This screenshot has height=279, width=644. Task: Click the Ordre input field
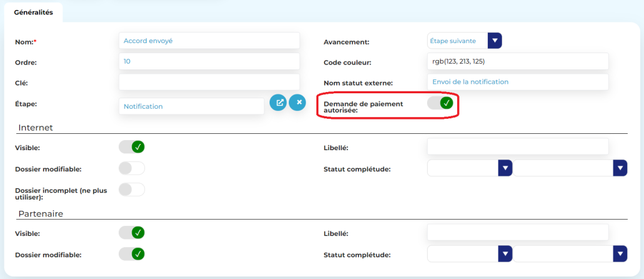click(x=209, y=62)
